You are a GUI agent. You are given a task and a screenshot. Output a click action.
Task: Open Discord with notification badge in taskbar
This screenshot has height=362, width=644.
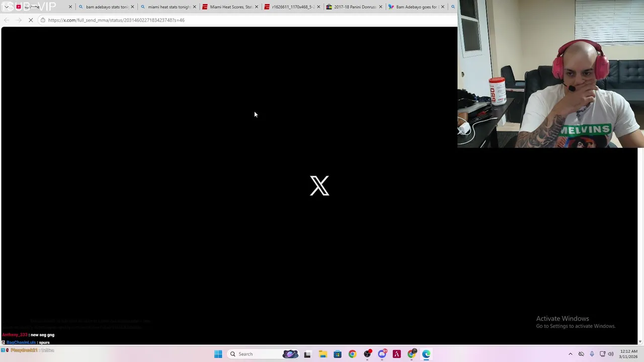[382, 354]
